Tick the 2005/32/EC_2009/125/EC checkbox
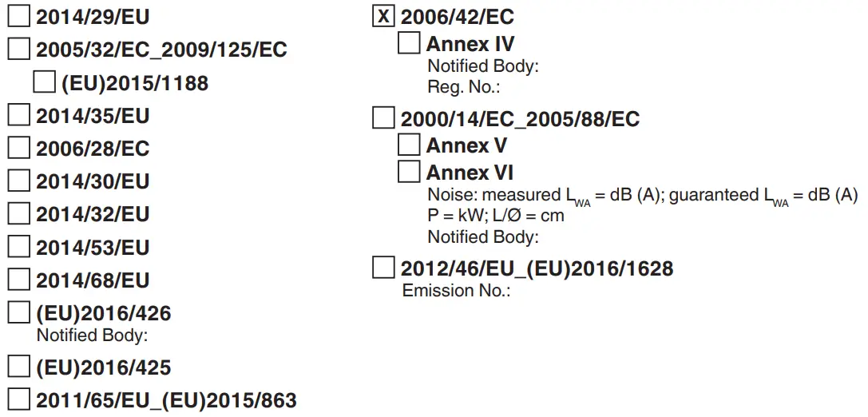The image size is (868, 417). click(x=19, y=50)
